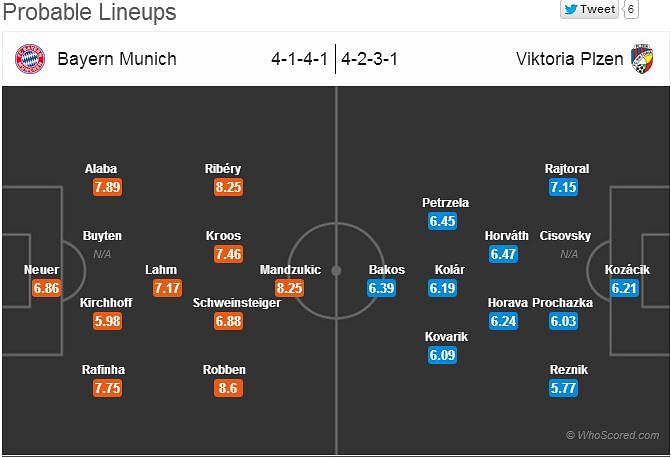Click Reznik's 5.77 blue rating badge
671x457 pixels.
point(563,388)
